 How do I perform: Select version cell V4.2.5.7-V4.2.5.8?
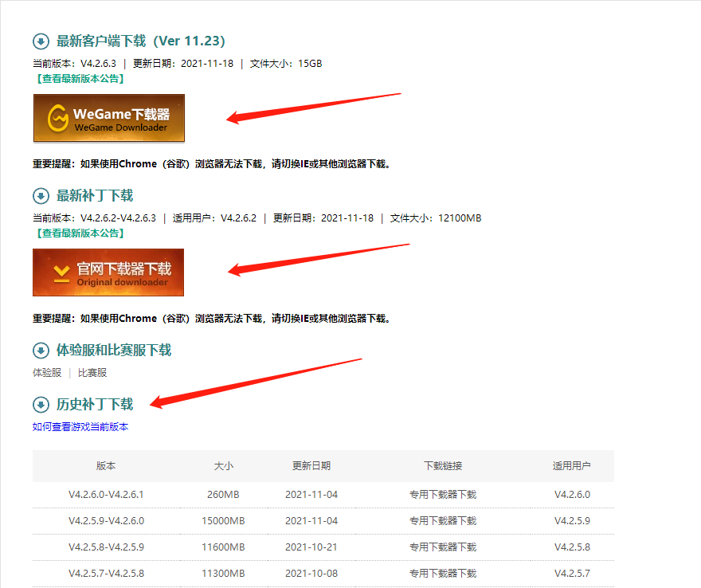(106, 573)
